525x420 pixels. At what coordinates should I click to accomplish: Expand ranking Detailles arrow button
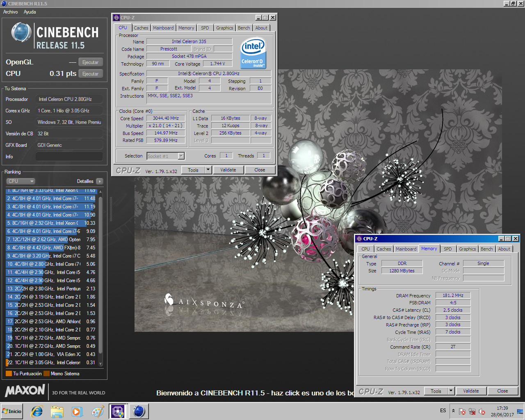pos(100,181)
